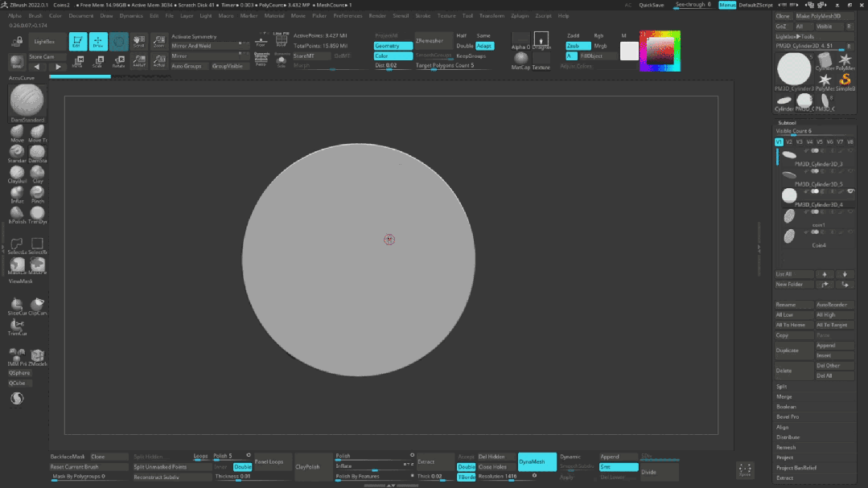
Task: Choose the ClipCurve brush
Action: (x=38, y=306)
